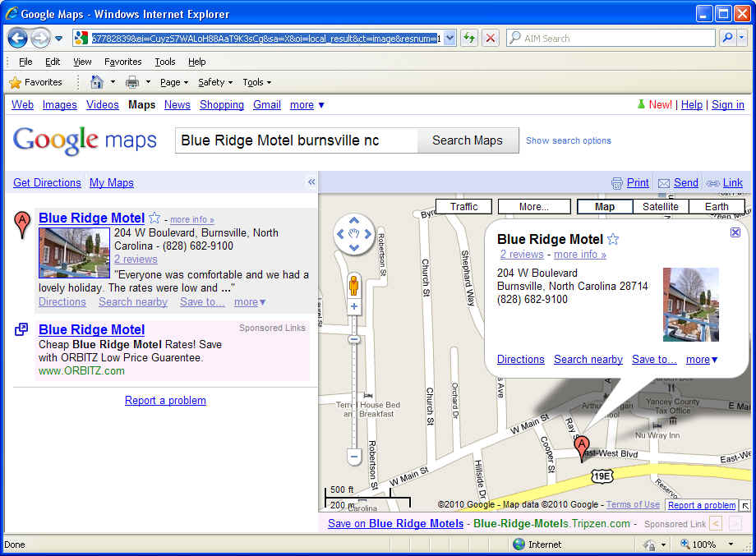Star the Blue Ridge Motel listing result
The image size is (756, 556).
click(154, 218)
